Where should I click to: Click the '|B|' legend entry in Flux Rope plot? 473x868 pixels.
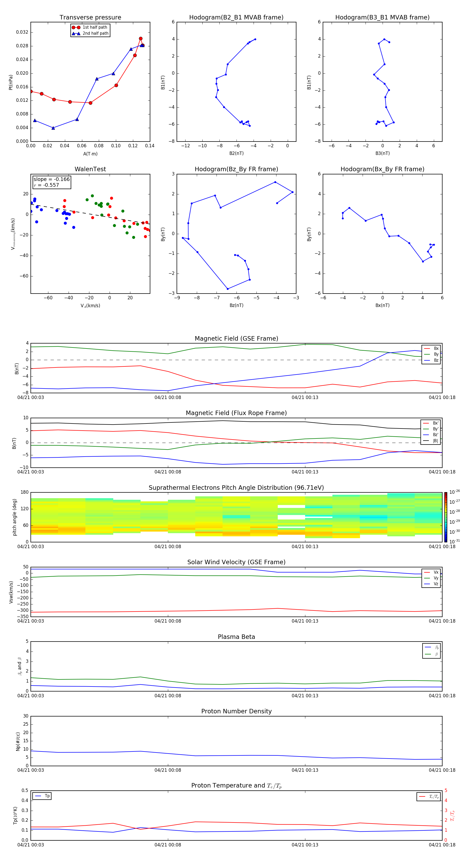click(431, 441)
